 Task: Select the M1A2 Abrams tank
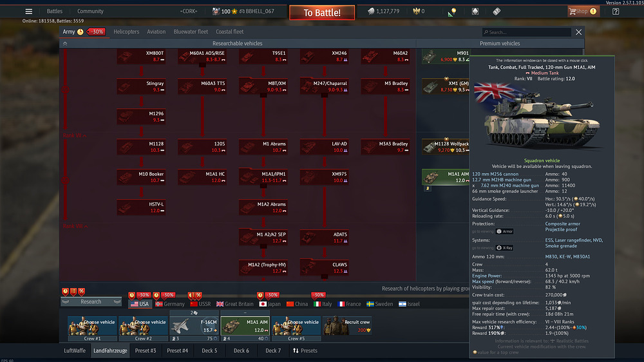[x=263, y=207]
